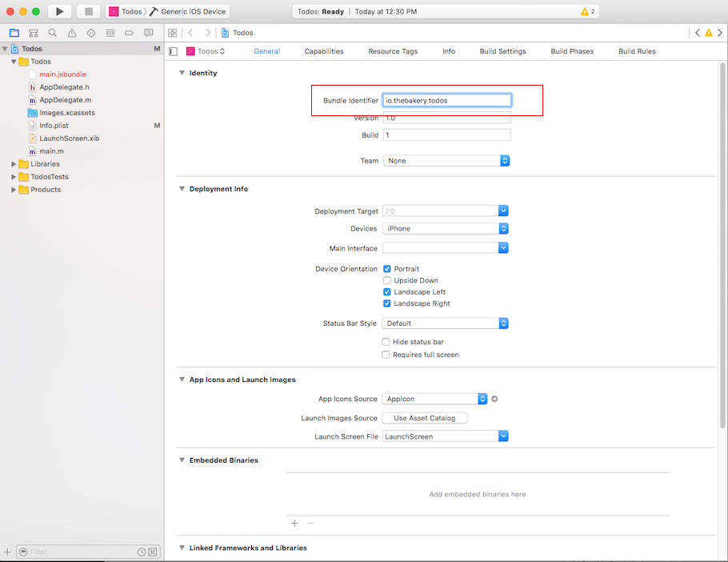This screenshot has width=728, height=562.
Task: Toggle Landscape Left checkbox
Action: (386, 292)
